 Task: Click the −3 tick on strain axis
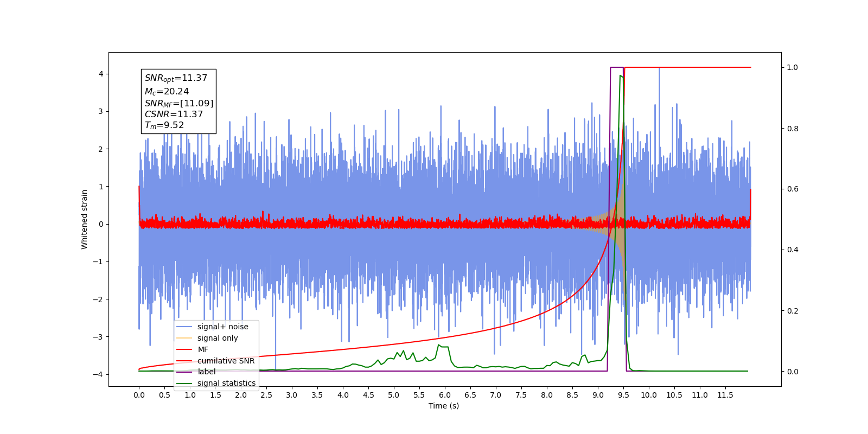tap(98, 337)
